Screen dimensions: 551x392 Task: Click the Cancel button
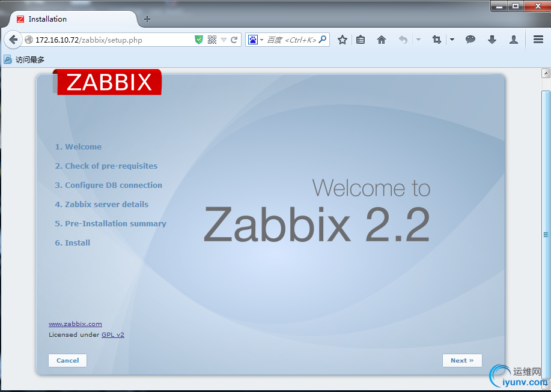67,360
